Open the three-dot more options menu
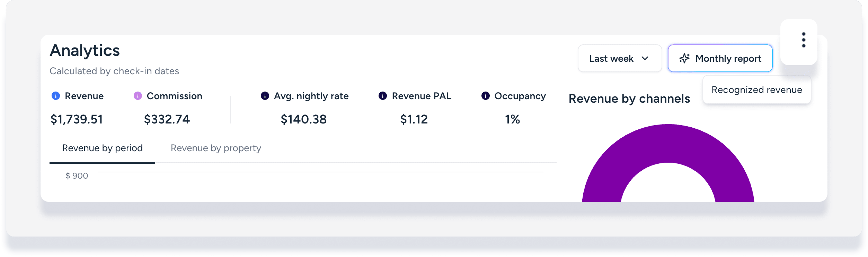This screenshot has width=868, height=257. [804, 40]
